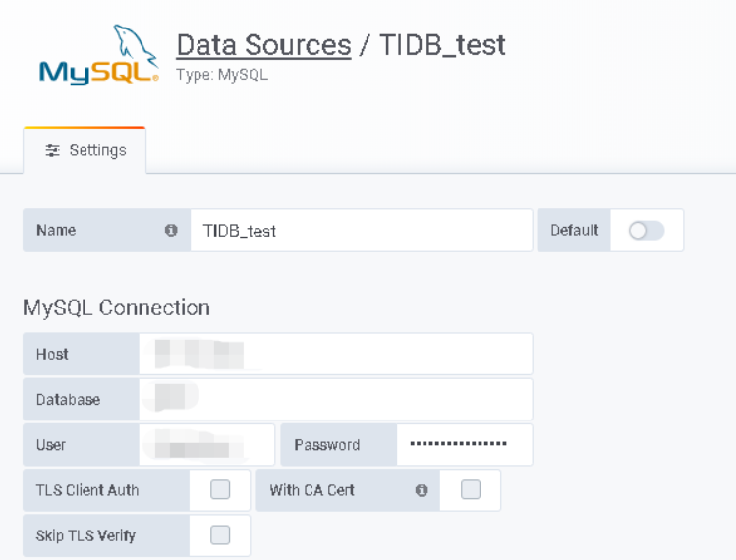
Task: Check the With CA Cert box
Action: coord(471,489)
